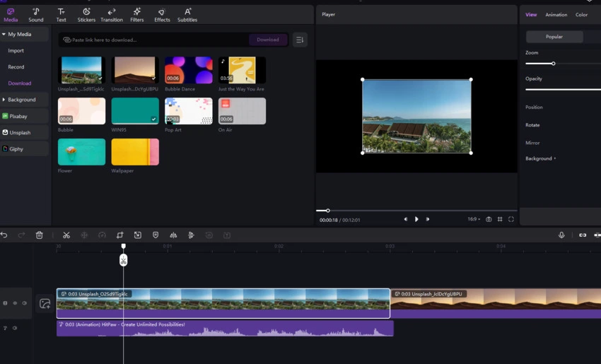
Task: Toggle video track visibility eye icon
Action: [15, 303]
